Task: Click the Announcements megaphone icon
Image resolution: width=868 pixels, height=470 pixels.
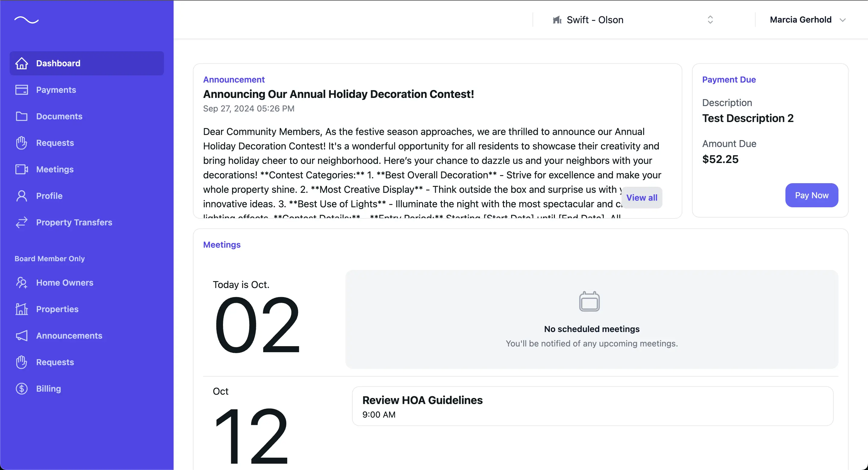Action: pos(21,336)
